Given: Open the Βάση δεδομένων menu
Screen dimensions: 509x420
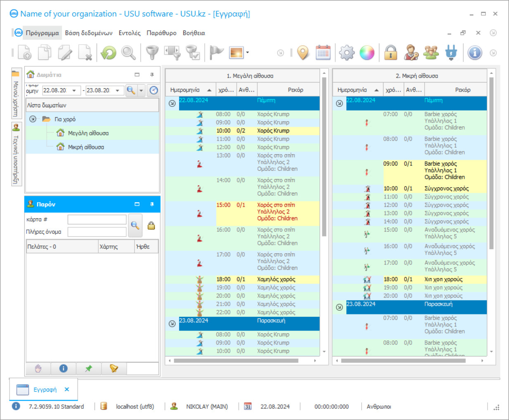Looking at the screenshot, I should tap(89, 33).
